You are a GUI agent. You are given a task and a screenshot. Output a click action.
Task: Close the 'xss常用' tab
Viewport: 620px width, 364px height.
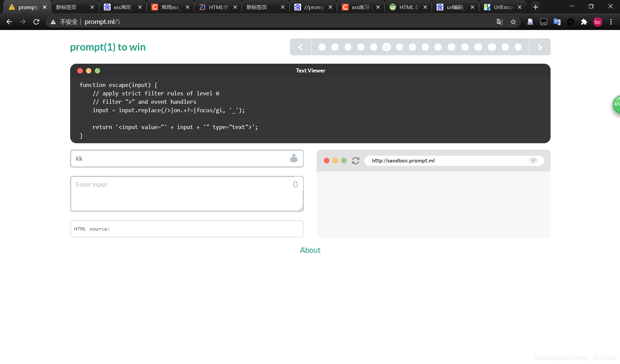(x=140, y=7)
